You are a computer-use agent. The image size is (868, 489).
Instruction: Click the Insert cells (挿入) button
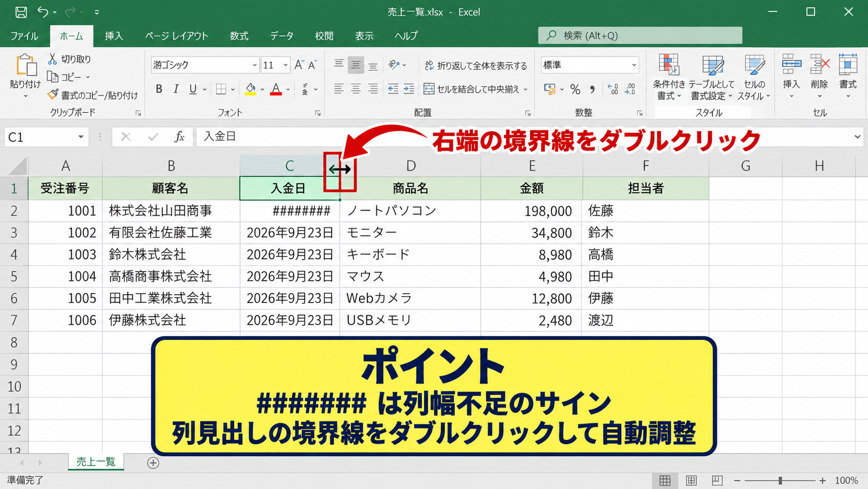click(x=791, y=76)
